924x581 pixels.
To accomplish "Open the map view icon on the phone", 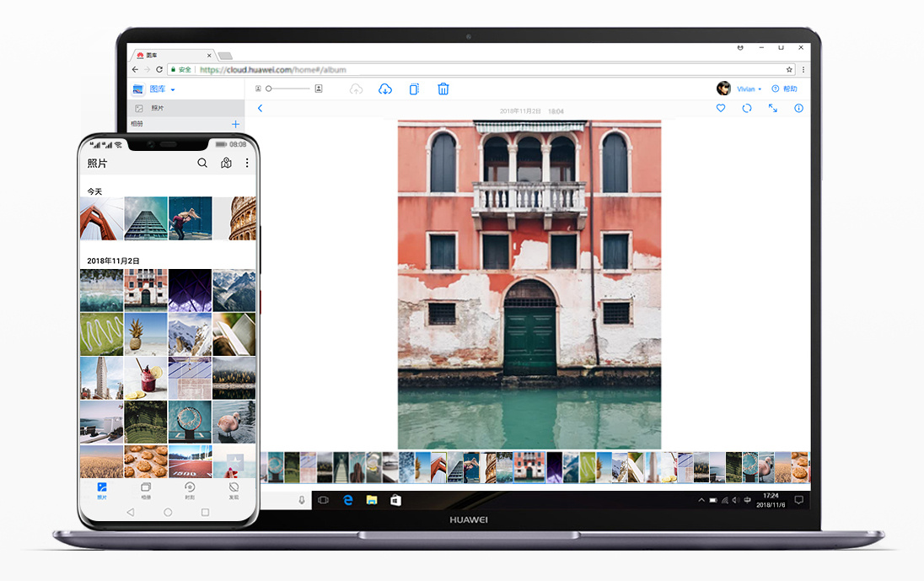I will pos(226,163).
